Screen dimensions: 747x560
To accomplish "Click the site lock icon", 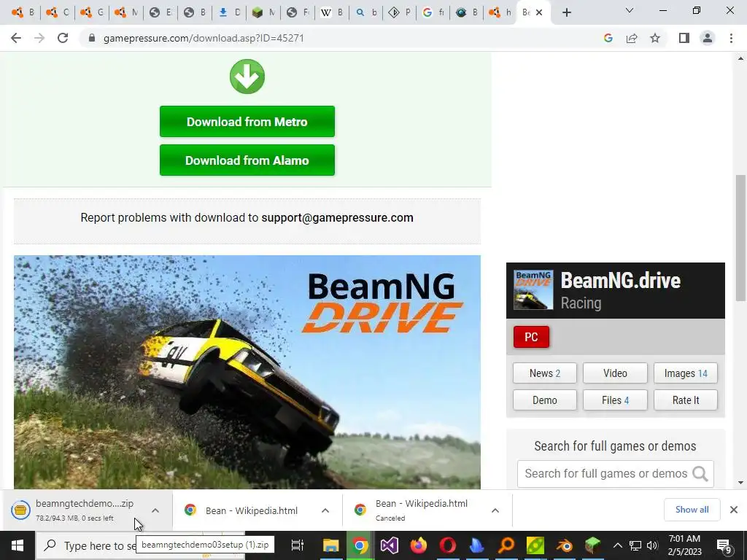I will pyautogui.click(x=92, y=38).
